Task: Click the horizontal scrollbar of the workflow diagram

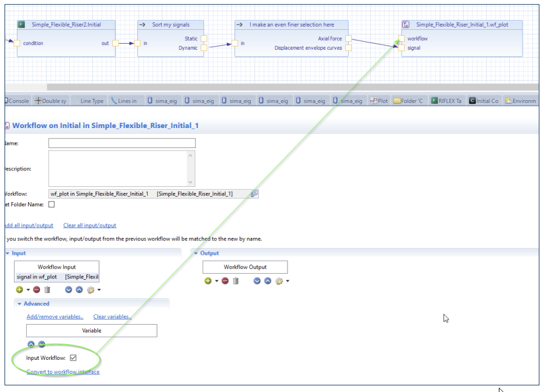Action: pos(292,87)
